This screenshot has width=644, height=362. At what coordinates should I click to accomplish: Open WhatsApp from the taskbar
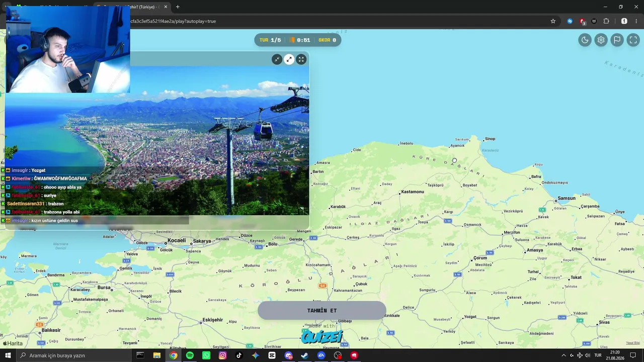[x=206, y=355]
